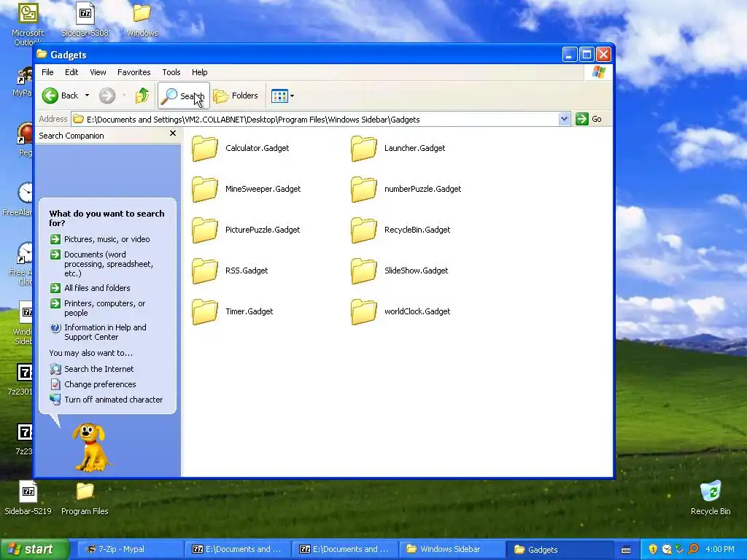
Task: Select the Launcher.Gadget folder icon
Action: click(x=364, y=148)
